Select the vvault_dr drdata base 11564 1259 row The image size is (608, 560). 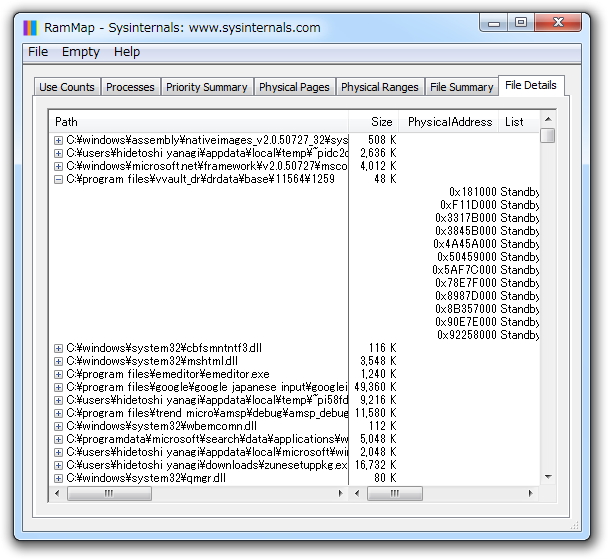click(200, 179)
